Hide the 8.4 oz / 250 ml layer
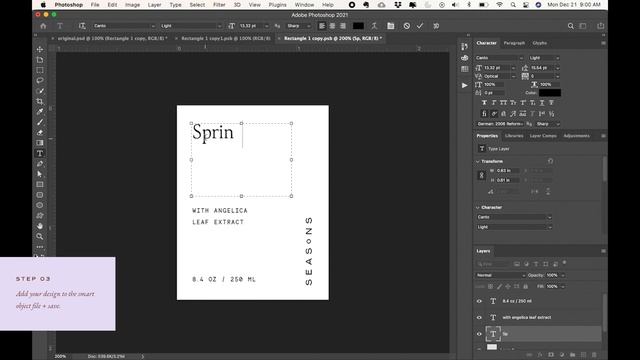This screenshot has height=360, width=640. pos(479,301)
